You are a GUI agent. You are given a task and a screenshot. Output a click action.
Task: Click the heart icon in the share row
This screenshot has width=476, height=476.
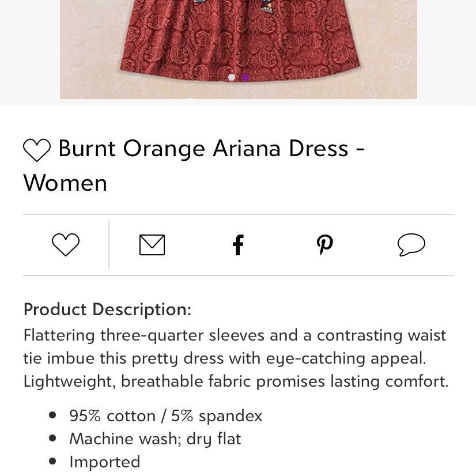coord(66,245)
